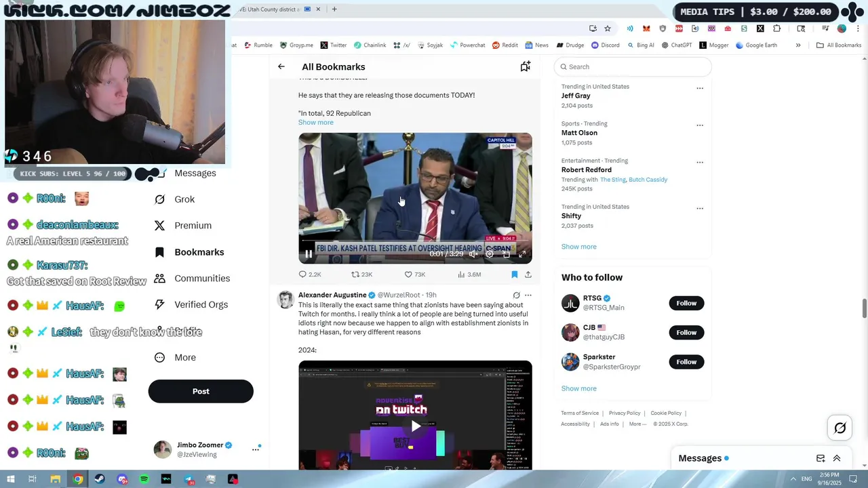Select Bookmarks in the sidebar
Screen dimensions: 868x488
(x=189, y=252)
